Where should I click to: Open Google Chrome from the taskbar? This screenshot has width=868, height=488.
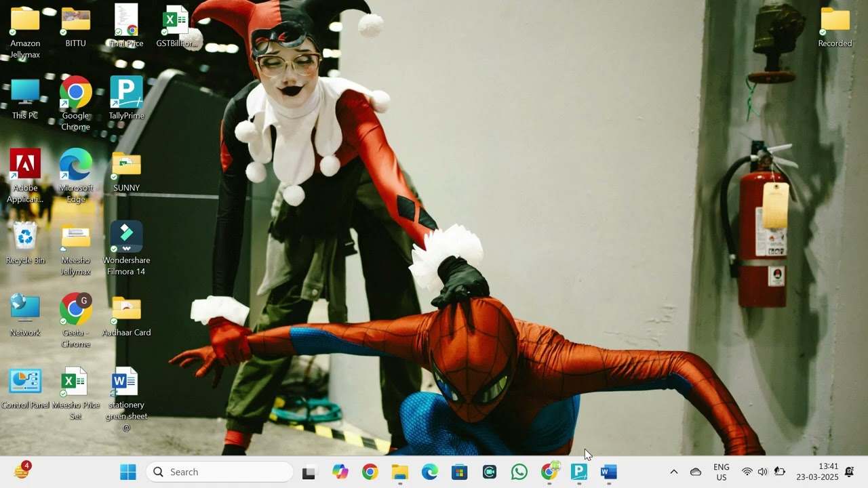tap(370, 472)
